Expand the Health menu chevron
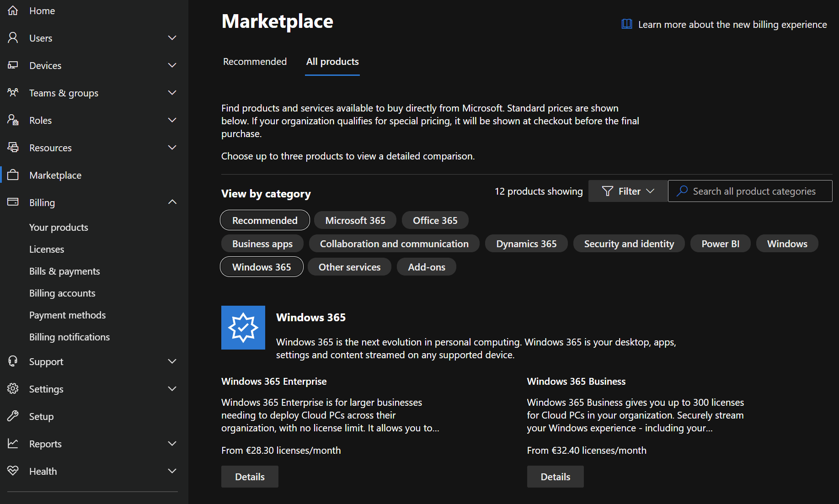This screenshot has width=839, height=504. (x=172, y=471)
